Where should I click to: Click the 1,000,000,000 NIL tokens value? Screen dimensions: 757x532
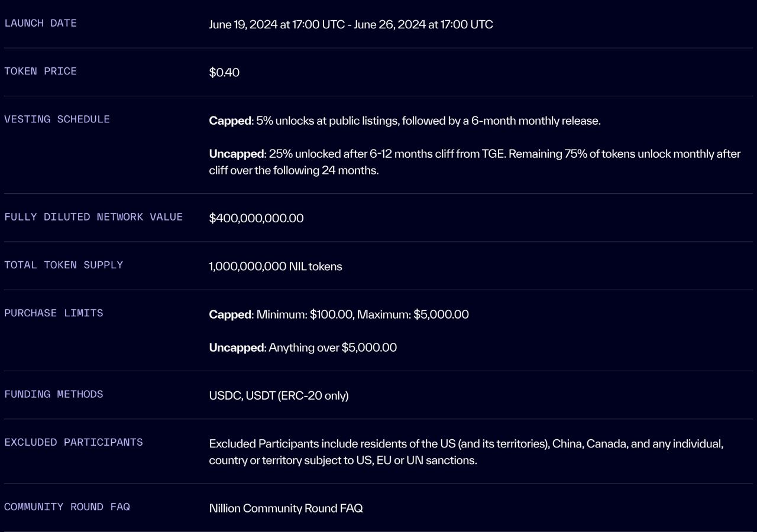click(276, 267)
